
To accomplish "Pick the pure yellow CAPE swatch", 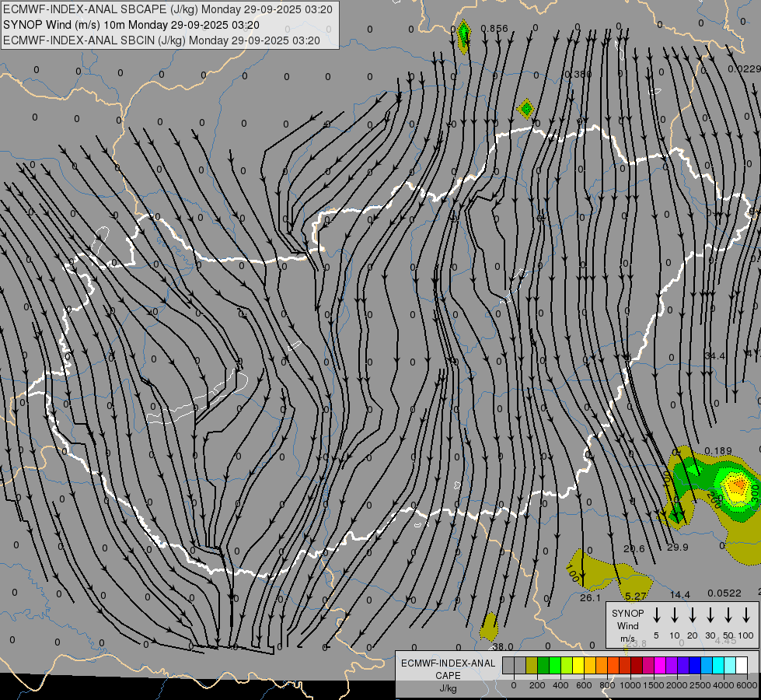I will click(578, 666).
